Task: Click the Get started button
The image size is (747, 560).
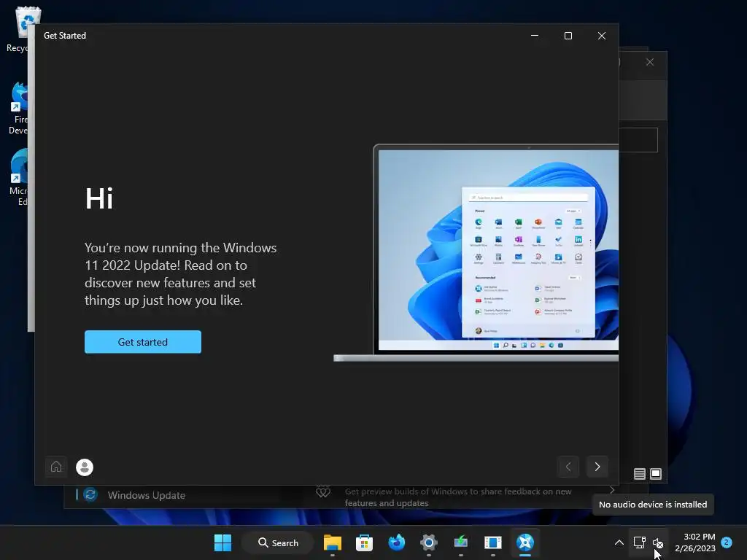Action: (x=143, y=342)
